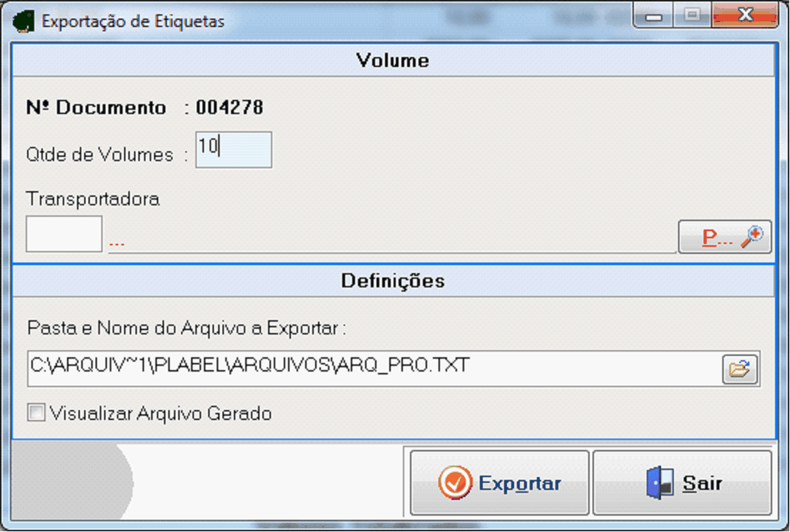Click the Visualizar Arquivo Gerado label text

[x=160, y=414]
